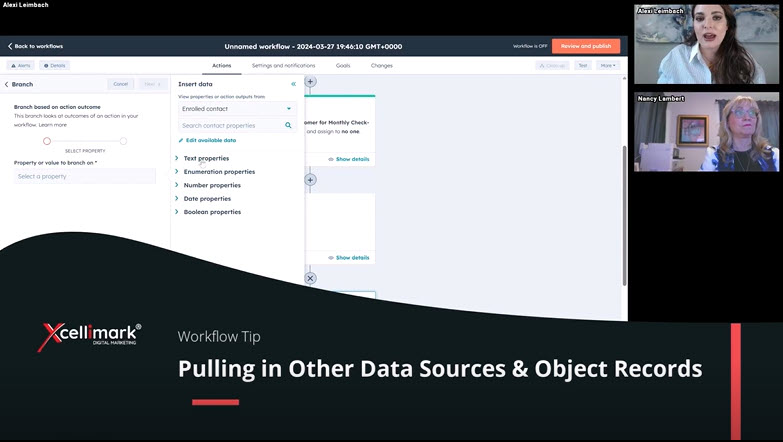The height and width of the screenshot is (442, 783).
Task: Click the Search contact properties field
Action: point(237,125)
